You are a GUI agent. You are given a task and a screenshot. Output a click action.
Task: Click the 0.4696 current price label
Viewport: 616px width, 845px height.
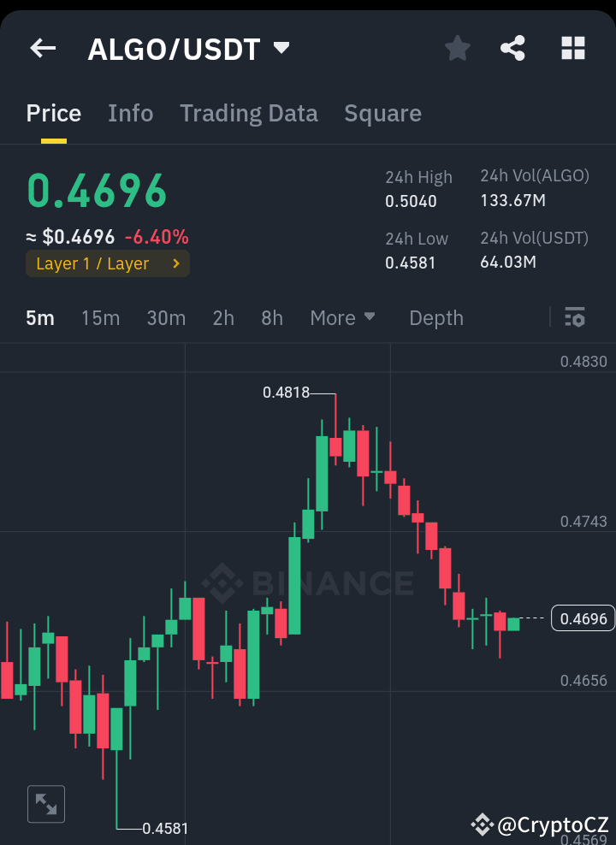point(583,617)
